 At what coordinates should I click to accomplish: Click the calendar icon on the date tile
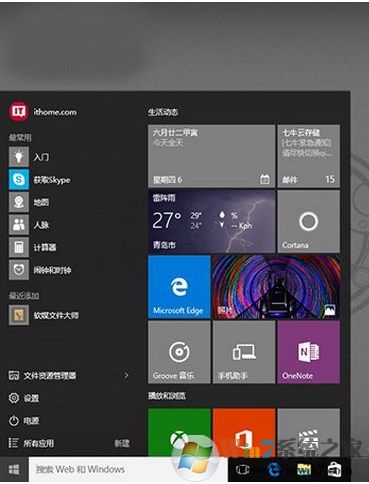265,179
